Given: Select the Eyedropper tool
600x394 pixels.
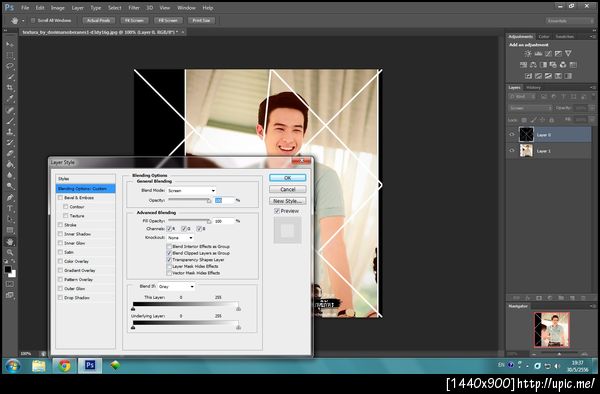Looking at the screenshot, I should 10,99.
